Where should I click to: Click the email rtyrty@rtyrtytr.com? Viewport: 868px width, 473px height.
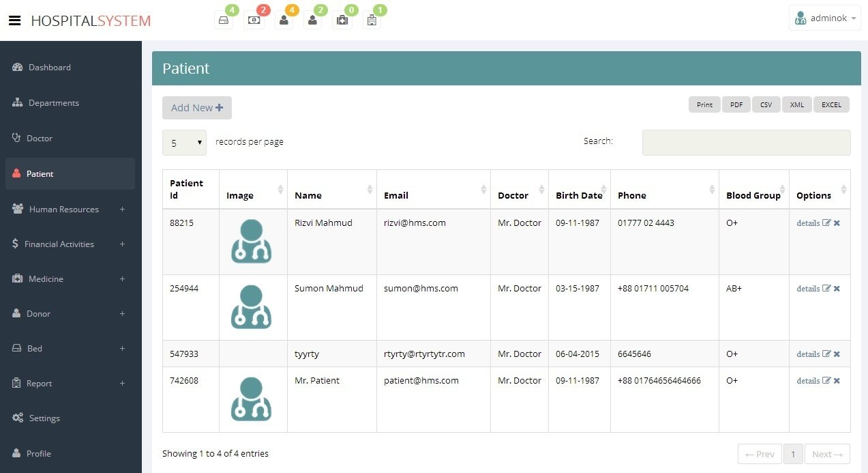pos(424,354)
